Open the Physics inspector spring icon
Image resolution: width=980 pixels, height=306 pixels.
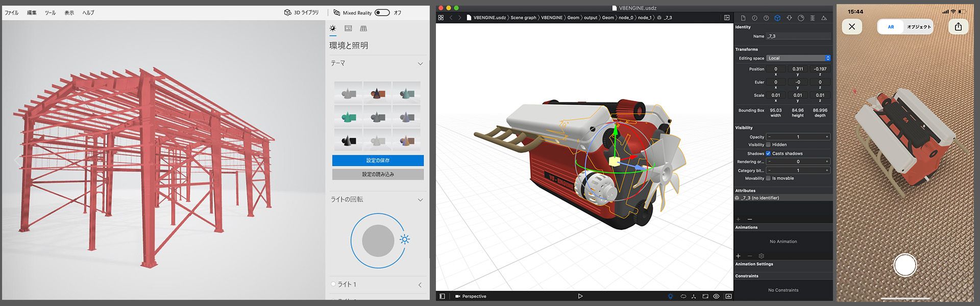tap(813, 18)
